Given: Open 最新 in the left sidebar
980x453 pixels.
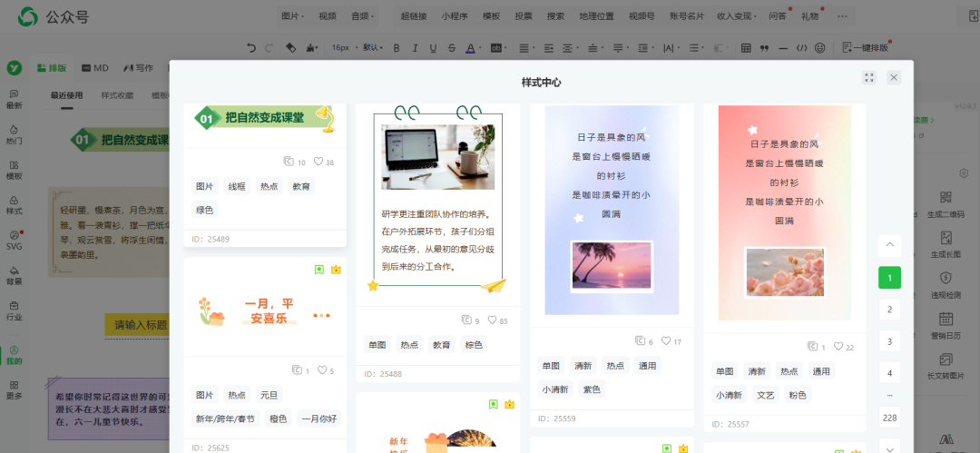Looking at the screenshot, I should pos(15,99).
